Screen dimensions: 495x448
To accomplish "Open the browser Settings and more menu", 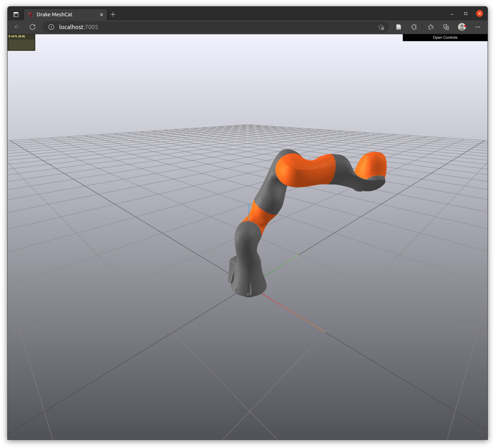I will point(478,27).
